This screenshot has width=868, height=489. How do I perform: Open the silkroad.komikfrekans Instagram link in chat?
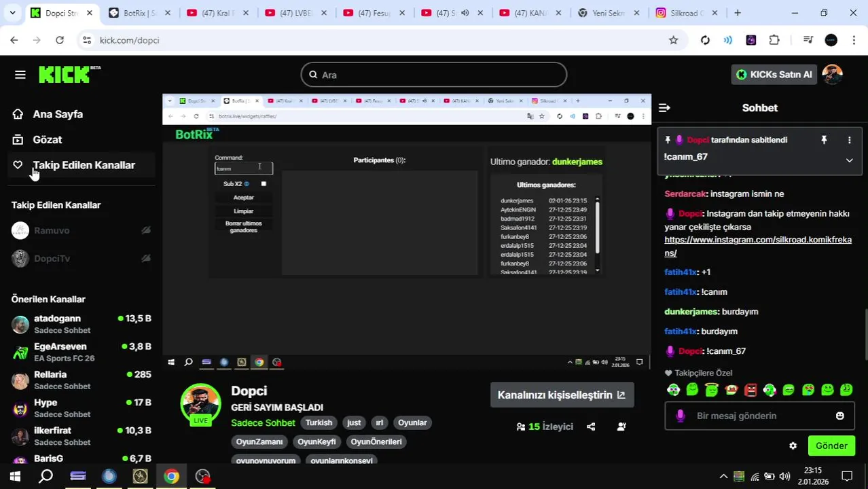coord(758,247)
